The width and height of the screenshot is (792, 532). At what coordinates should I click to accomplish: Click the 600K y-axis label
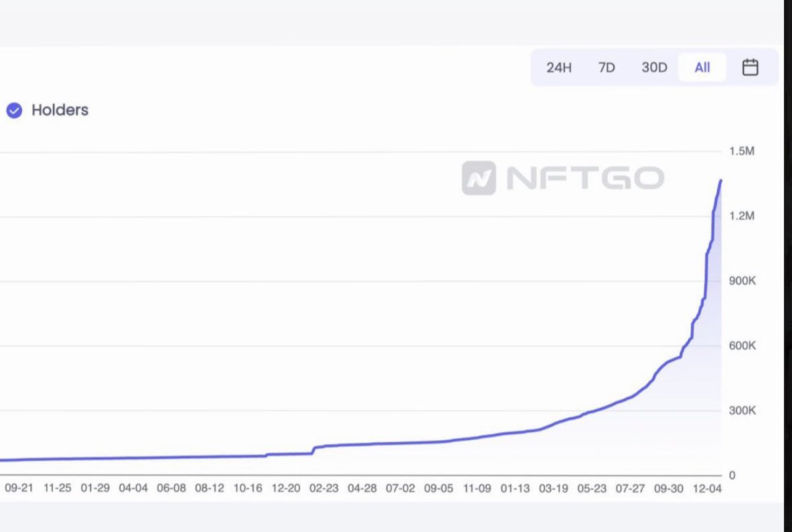click(x=742, y=345)
